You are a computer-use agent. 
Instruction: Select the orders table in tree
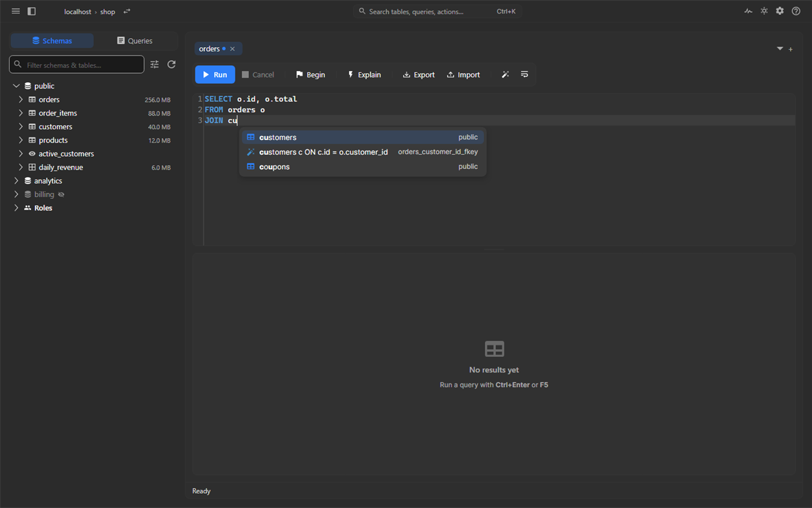click(49, 99)
